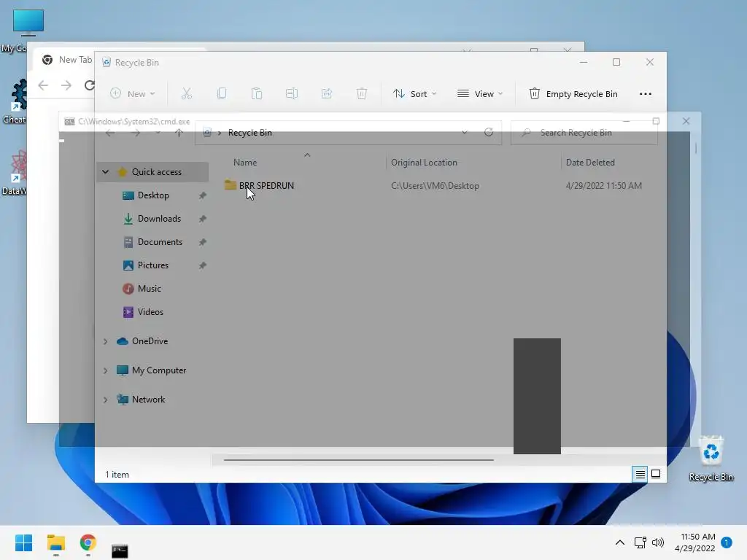Click the pin icon beside Pictures
The width and height of the screenshot is (747, 560).
coord(203,265)
